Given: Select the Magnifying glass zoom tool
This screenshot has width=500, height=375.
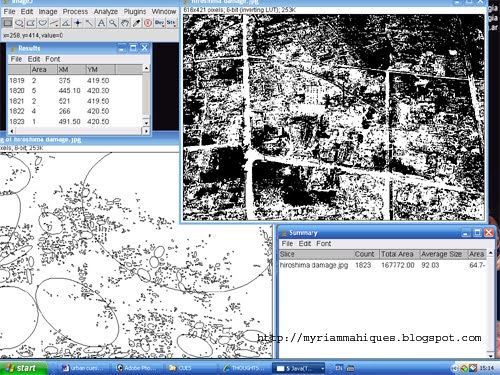Looking at the screenshot, I should [113, 23].
